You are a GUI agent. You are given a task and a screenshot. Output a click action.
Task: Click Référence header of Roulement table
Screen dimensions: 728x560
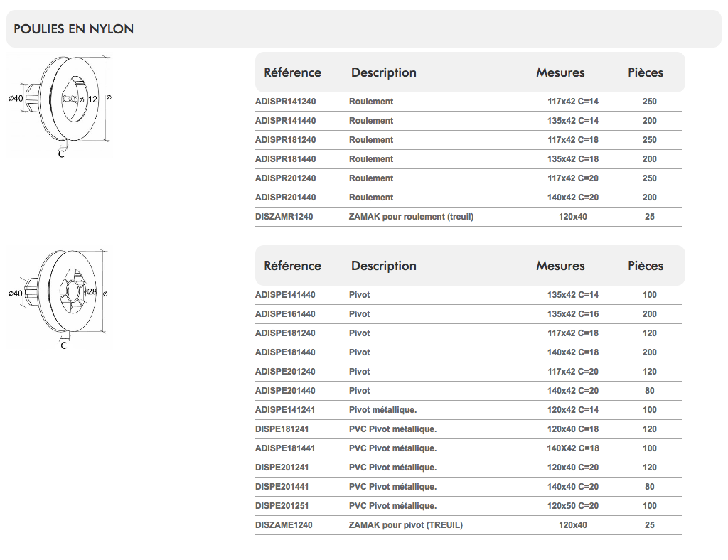pos(292,72)
